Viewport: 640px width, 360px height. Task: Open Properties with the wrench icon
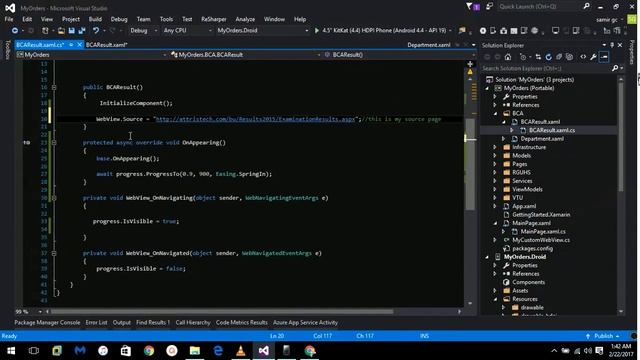593,57
